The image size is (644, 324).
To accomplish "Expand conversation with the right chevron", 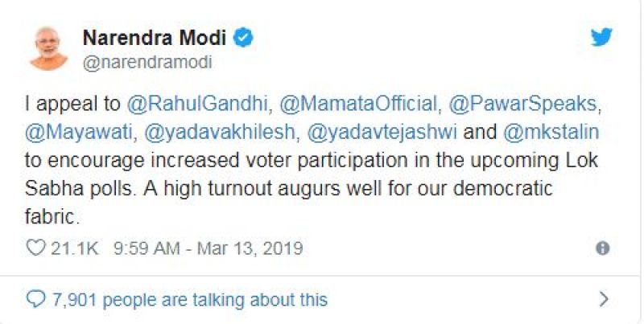I will (x=604, y=300).
